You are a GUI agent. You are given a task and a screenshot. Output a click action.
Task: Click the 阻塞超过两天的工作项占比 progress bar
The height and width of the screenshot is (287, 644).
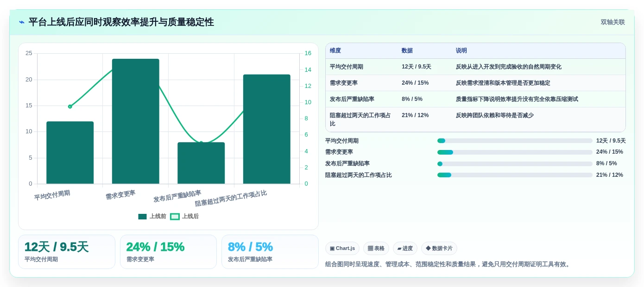point(515,175)
